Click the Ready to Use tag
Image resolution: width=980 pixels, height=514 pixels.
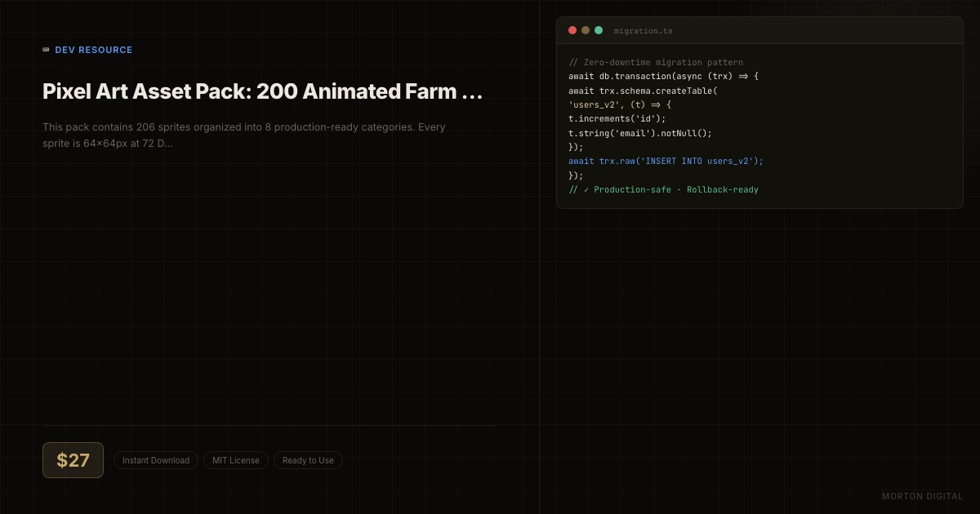point(308,460)
